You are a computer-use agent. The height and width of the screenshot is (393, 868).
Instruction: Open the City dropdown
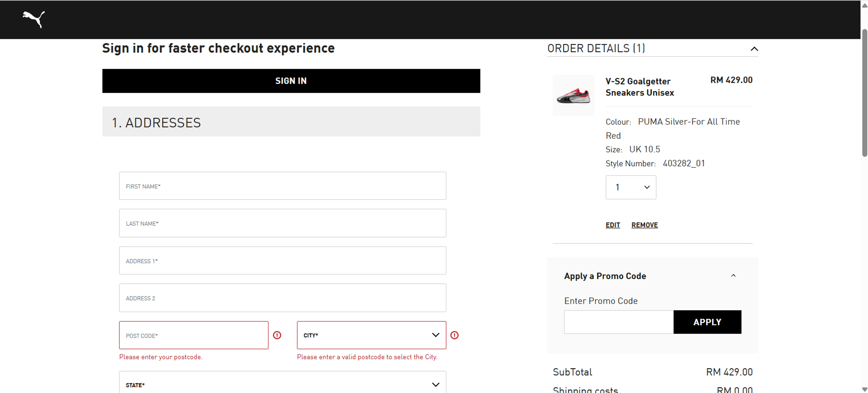[371, 335]
